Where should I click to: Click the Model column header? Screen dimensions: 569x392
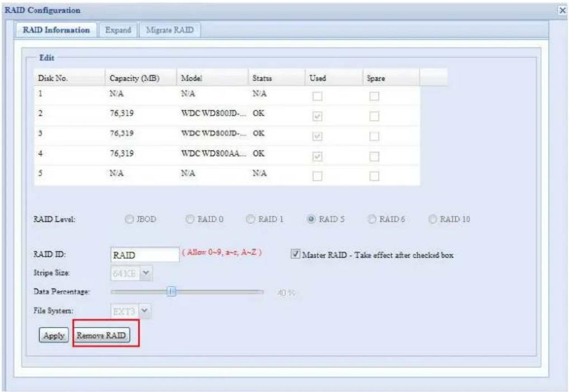point(212,78)
